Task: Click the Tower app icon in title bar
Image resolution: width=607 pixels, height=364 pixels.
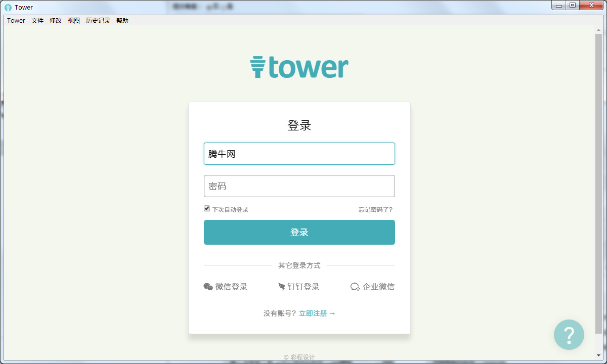Action: (8, 8)
